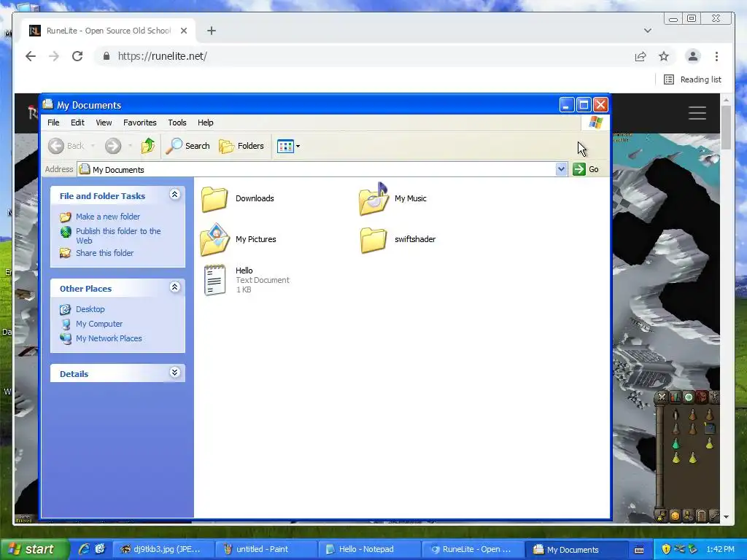Launch Internet Explorer from Quick Launch

click(85, 549)
